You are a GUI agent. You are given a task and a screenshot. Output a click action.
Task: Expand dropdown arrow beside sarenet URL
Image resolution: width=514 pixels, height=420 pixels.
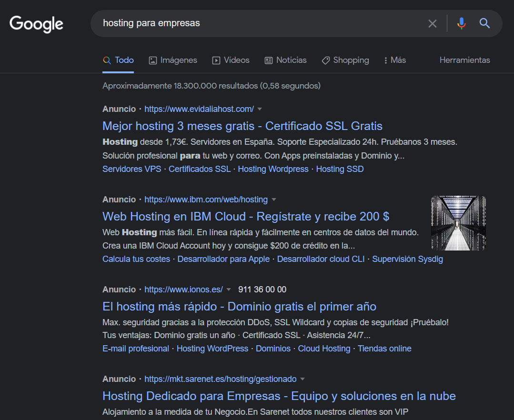[302, 379]
